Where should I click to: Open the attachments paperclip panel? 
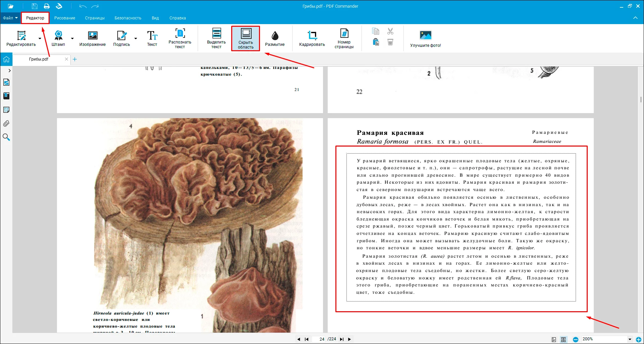click(6, 123)
